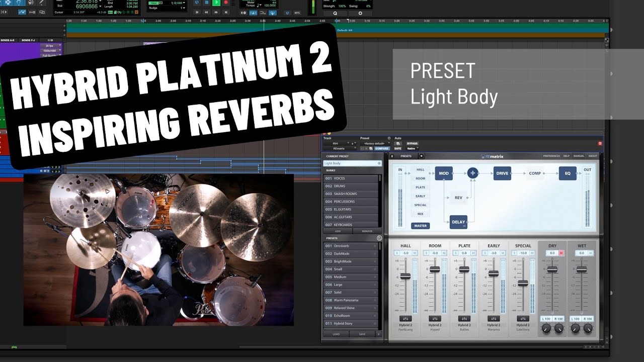Image resolution: width=644 pixels, height=362 pixels.
Task: Open PLATE channel impulse browser icon
Action: tap(464, 319)
